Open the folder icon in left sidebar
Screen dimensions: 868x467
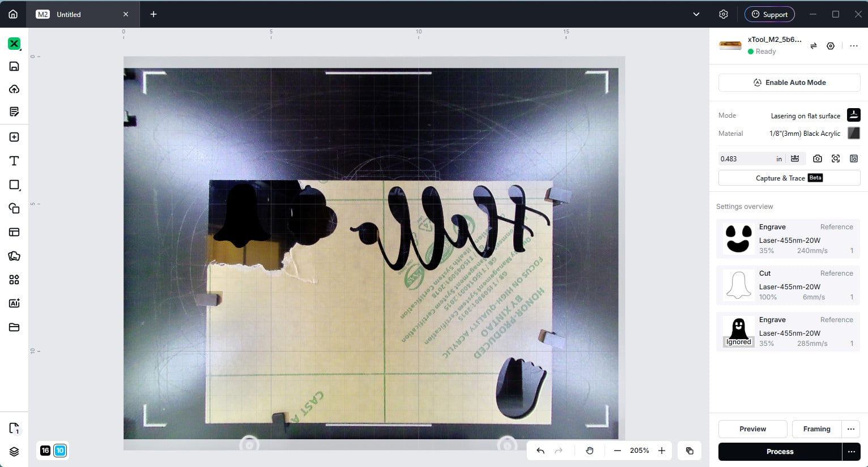(x=14, y=327)
